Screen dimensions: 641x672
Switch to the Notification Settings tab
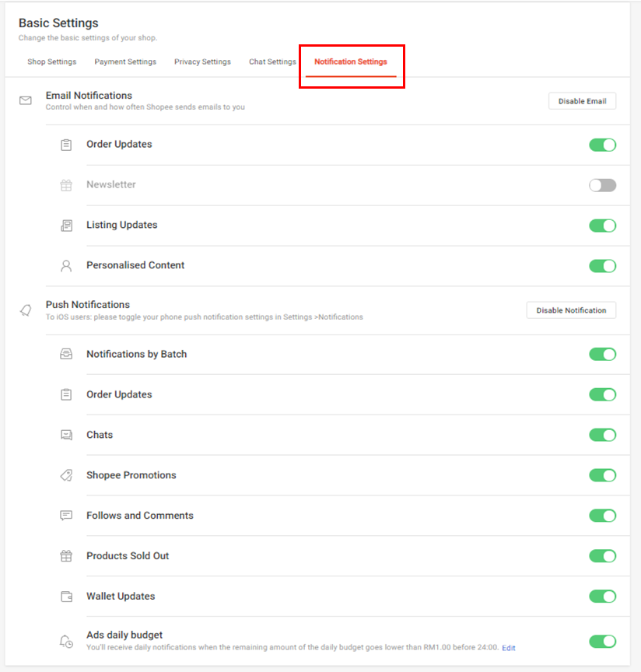pyautogui.click(x=352, y=61)
